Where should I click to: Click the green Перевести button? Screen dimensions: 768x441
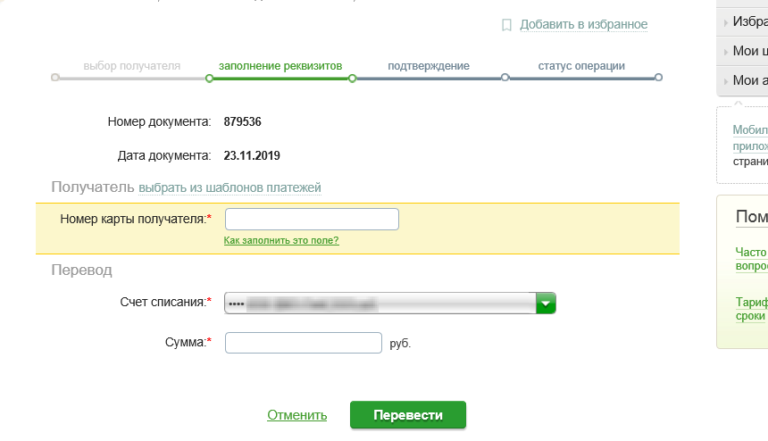407,415
